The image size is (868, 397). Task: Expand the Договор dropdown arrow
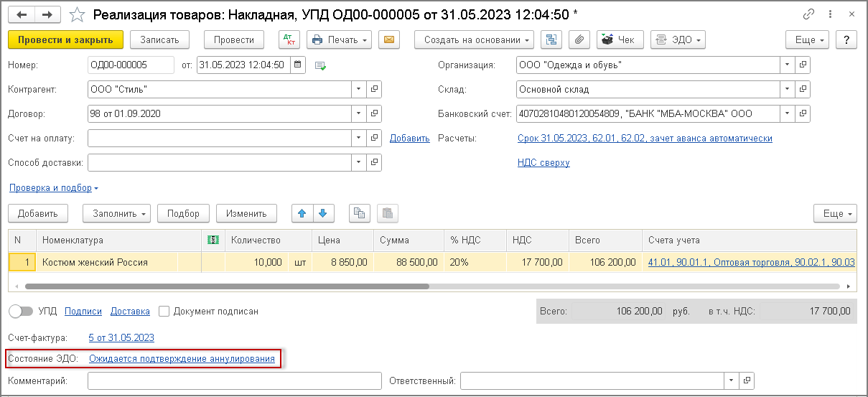[359, 114]
